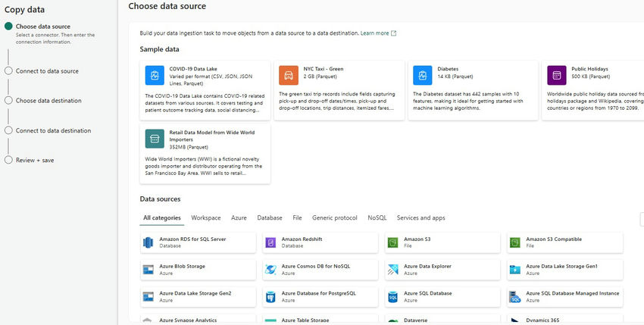644x325 pixels.
Task: Click the NYC Taxi - Green car icon
Action: (289, 75)
